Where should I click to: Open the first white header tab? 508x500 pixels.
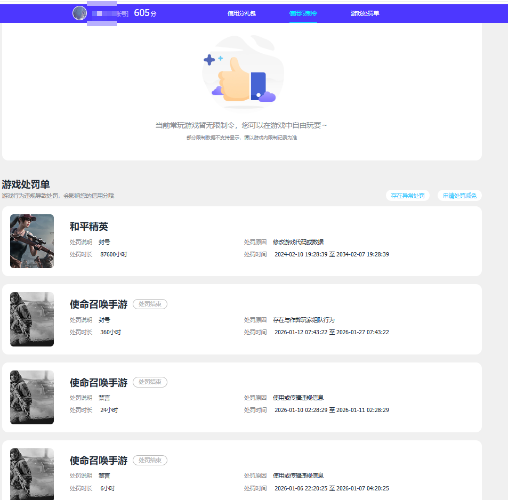[242, 13]
